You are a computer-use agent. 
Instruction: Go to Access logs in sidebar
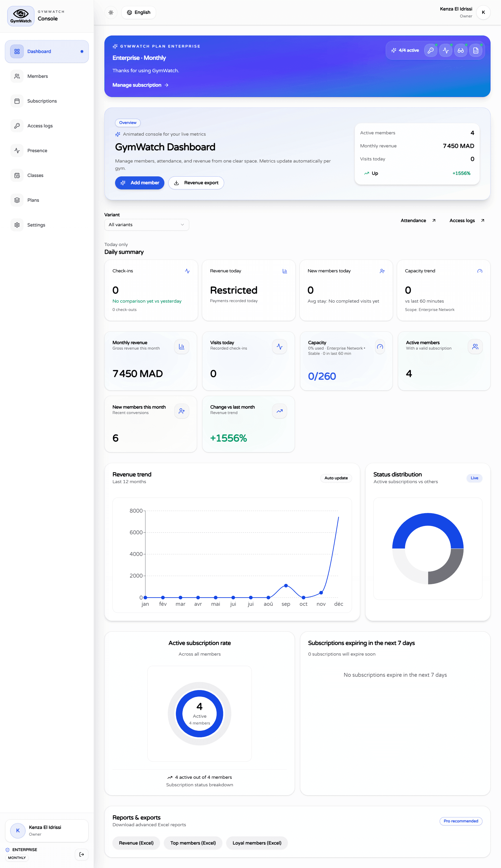[x=40, y=125]
